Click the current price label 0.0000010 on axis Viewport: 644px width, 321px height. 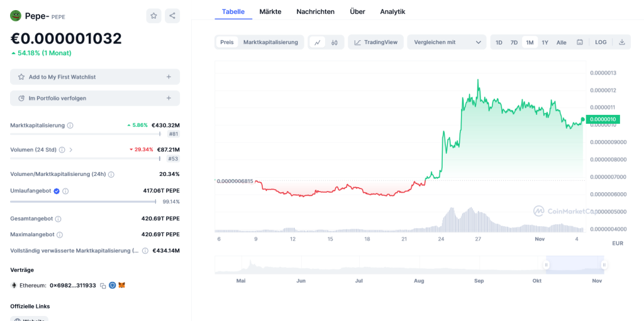pos(603,119)
